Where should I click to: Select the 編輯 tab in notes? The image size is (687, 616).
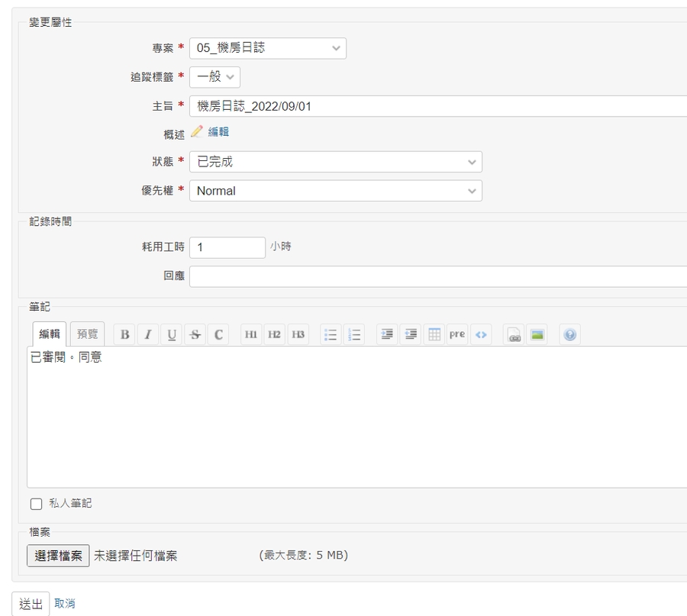point(50,334)
